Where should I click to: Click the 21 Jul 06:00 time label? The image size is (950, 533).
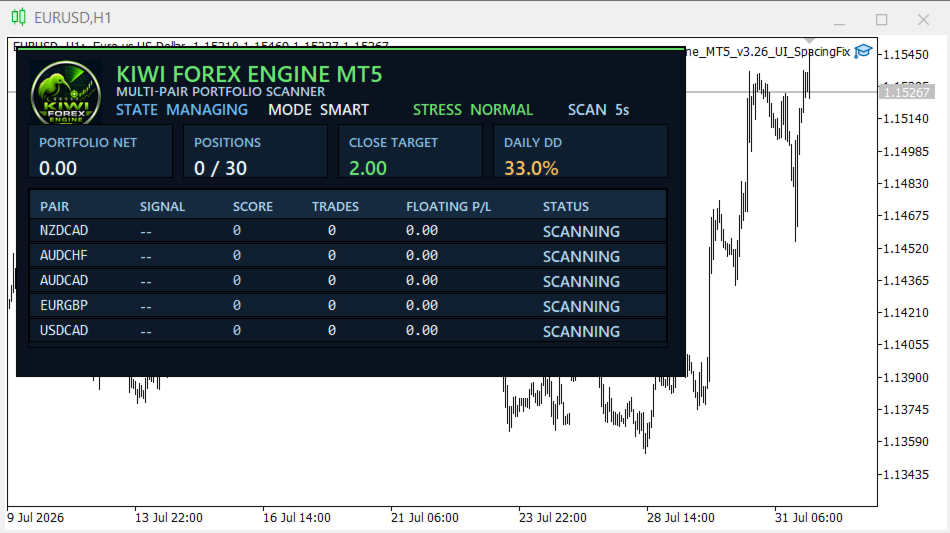(x=425, y=518)
